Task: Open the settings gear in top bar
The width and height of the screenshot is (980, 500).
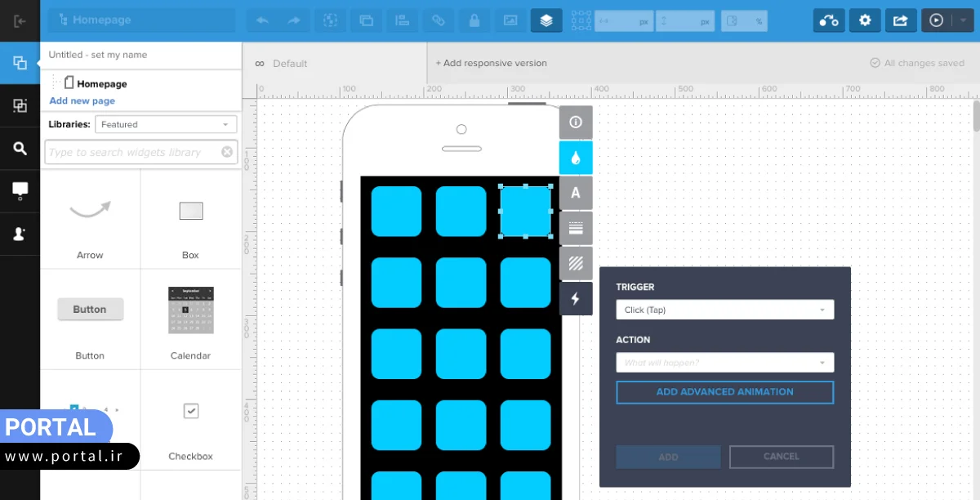Action: (x=865, y=20)
